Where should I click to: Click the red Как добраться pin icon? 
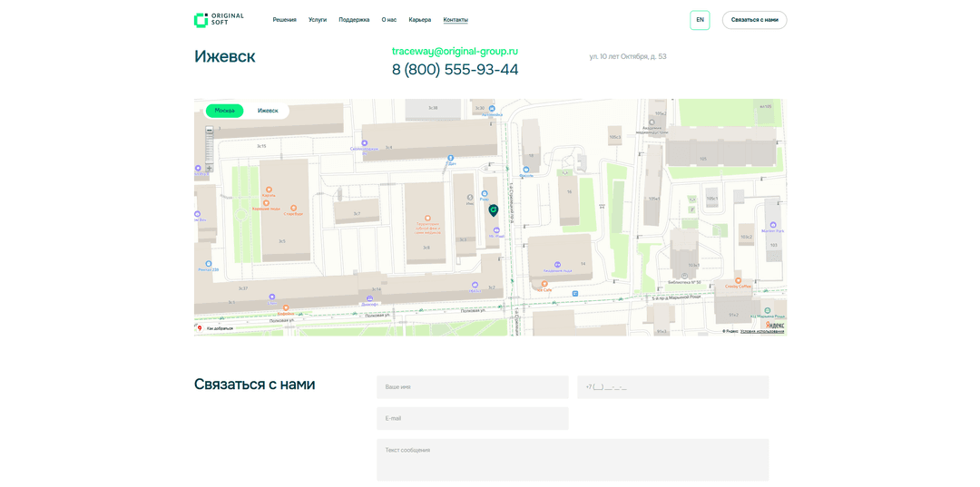[x=200, y=327]
